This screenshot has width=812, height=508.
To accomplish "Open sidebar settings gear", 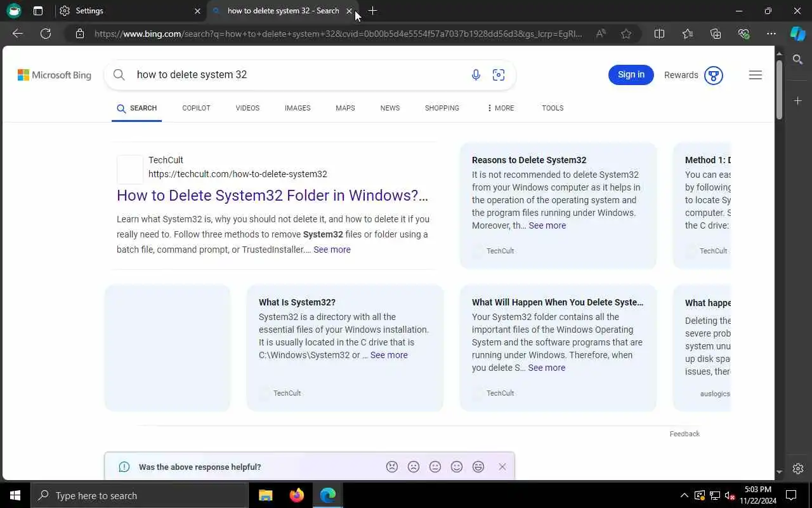I will coord(798,469).
